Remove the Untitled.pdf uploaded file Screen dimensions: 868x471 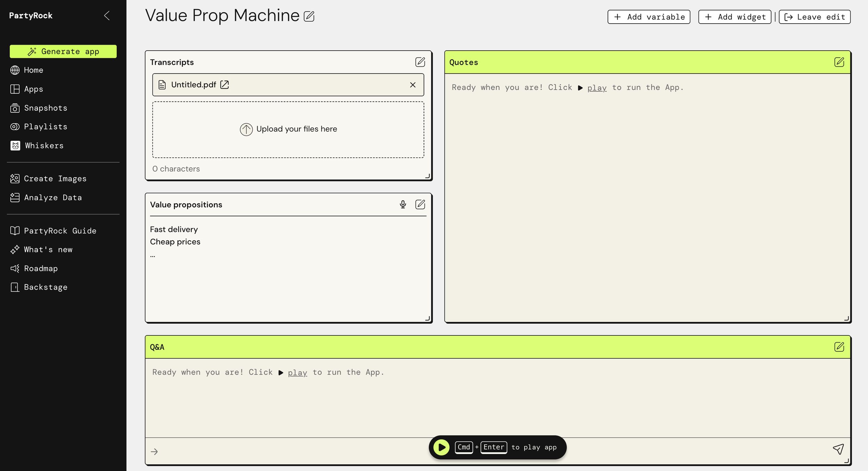tap(412, 85)
